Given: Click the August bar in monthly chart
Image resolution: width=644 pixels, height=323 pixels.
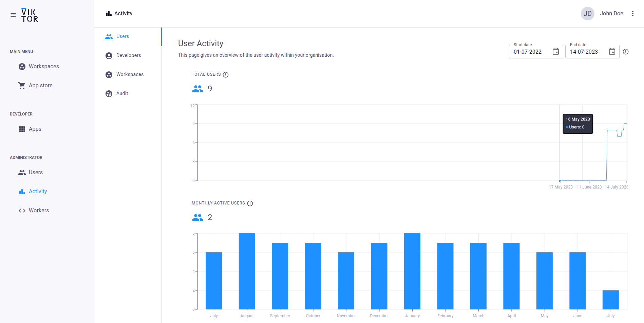Looking at the screenshot, I should [247, 271].
